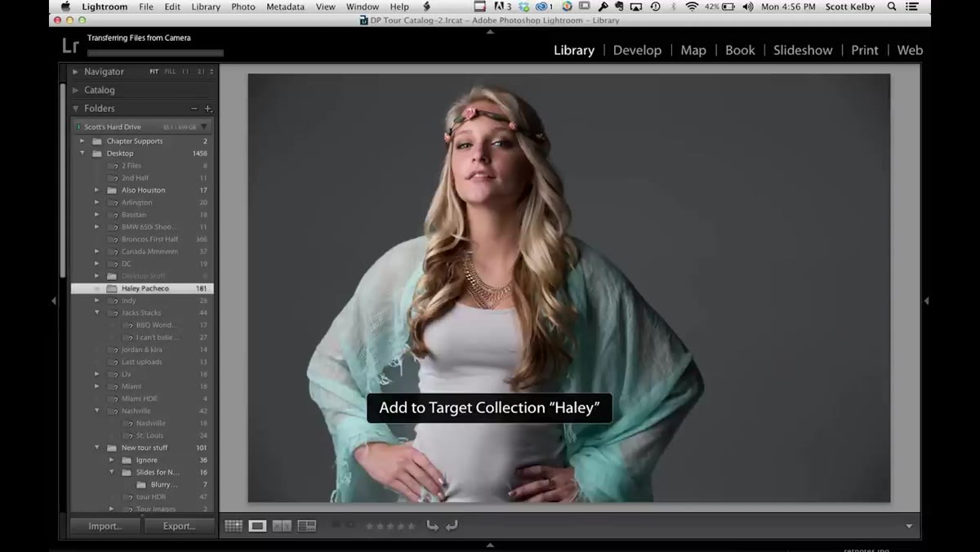Screen dimensions: 980x552
Task: Expand the Catalog panel
Action: 76,90
